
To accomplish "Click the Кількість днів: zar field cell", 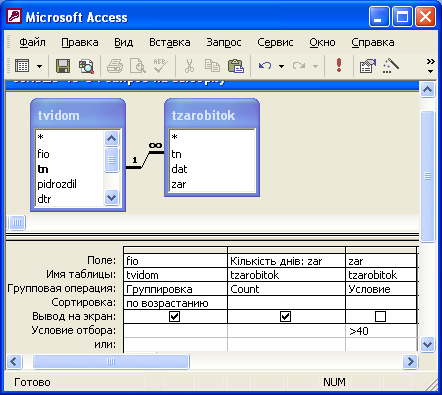I will pos(286,261).
